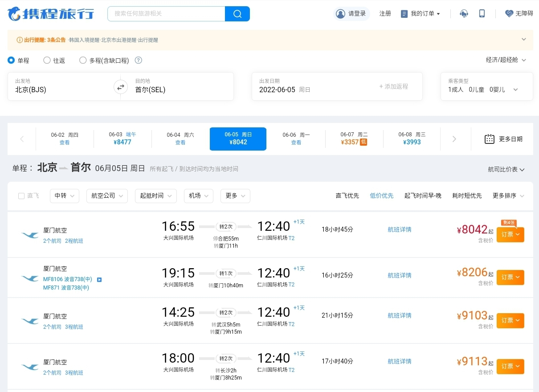This screenshot has width=539, height=392.
Task: Sort by 耗时短优先
Action: pos(467,196)
